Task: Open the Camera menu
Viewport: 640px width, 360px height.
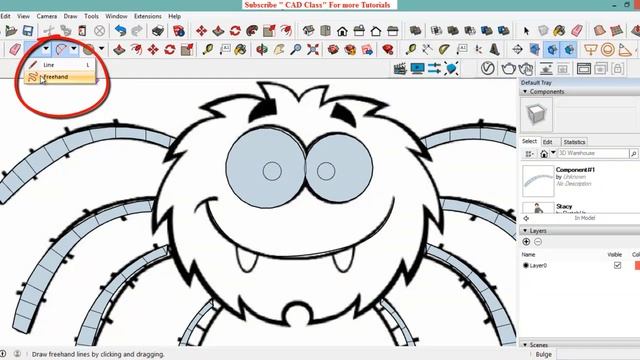Action: (47, 16)
